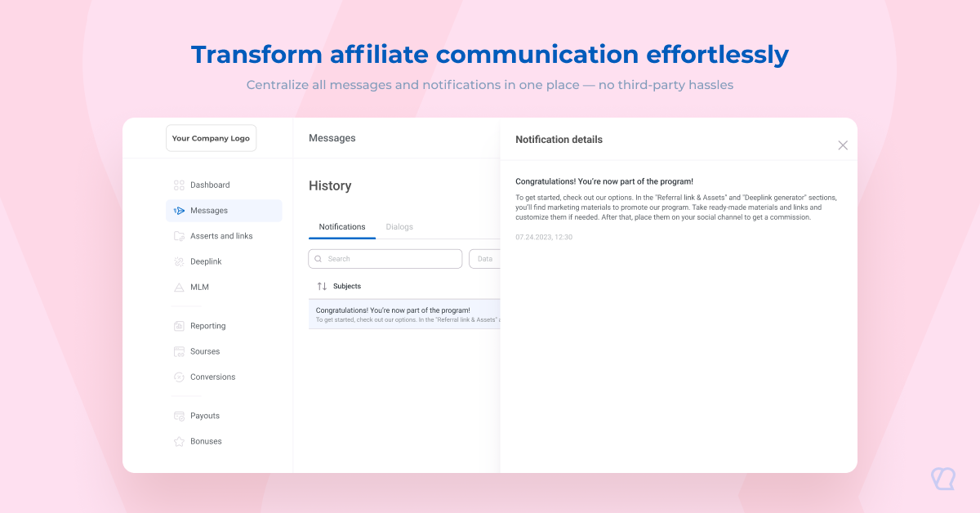Click the History heading
The image size is (980, 513).
(x=330, y=186)
